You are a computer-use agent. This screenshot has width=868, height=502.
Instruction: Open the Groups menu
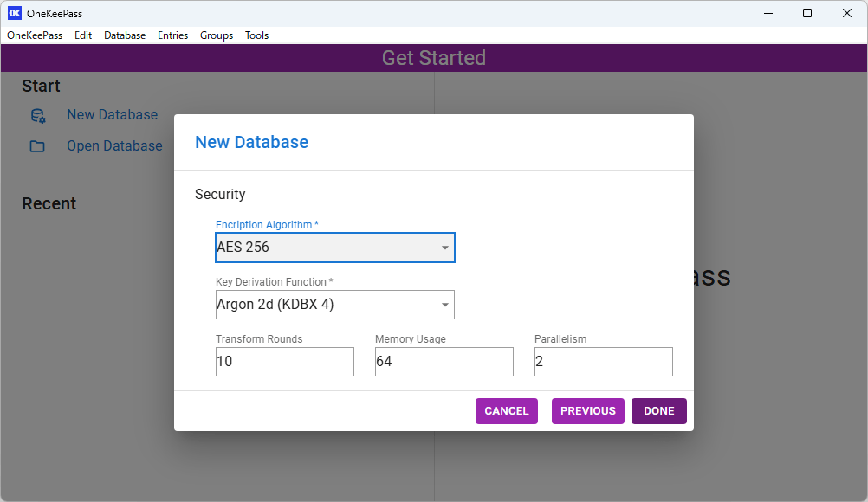click(x=217, y=35)
